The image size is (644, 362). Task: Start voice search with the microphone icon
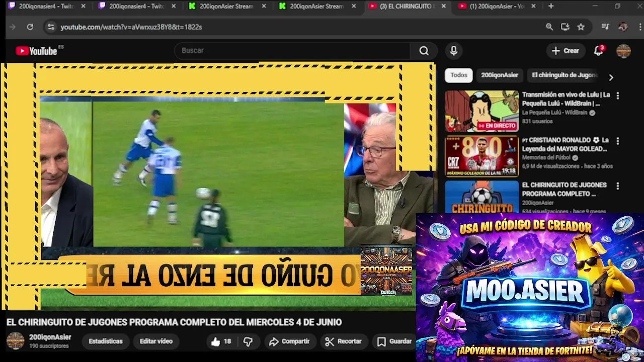pos(454,51)
